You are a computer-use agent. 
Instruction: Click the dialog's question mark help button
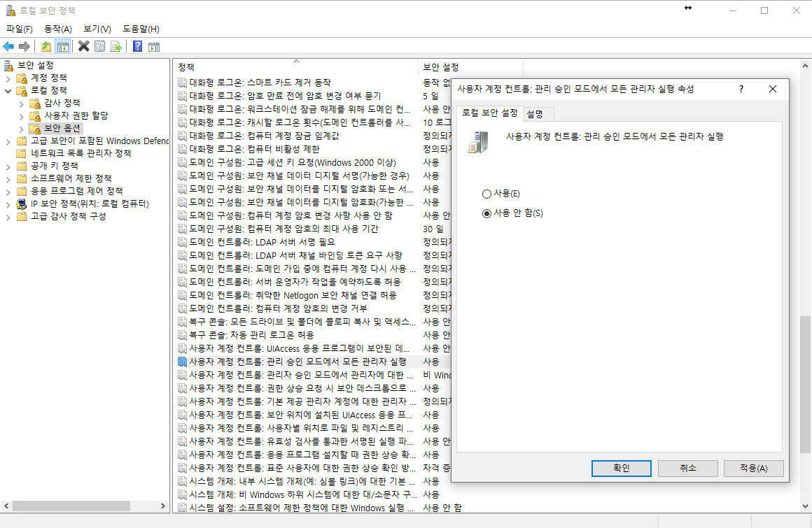(x=741, y=89)
